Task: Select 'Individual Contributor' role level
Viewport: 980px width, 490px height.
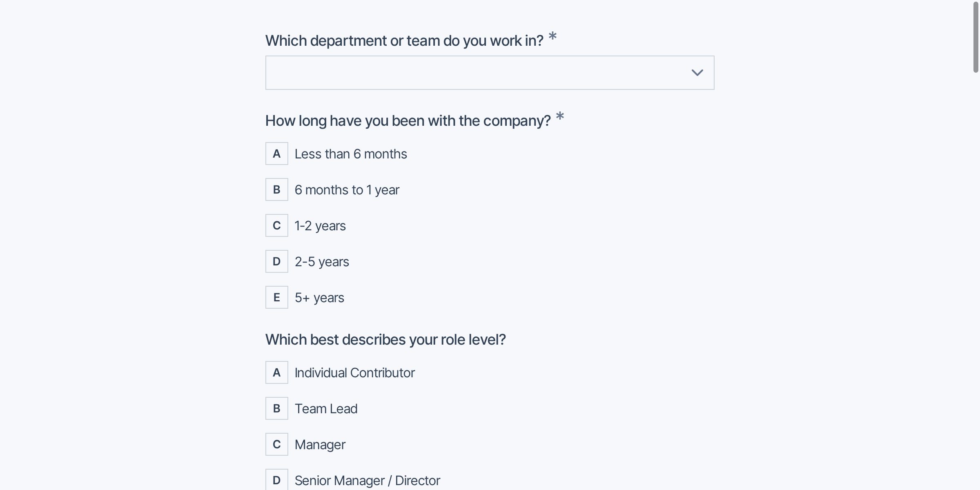Action: coord(354,373)
